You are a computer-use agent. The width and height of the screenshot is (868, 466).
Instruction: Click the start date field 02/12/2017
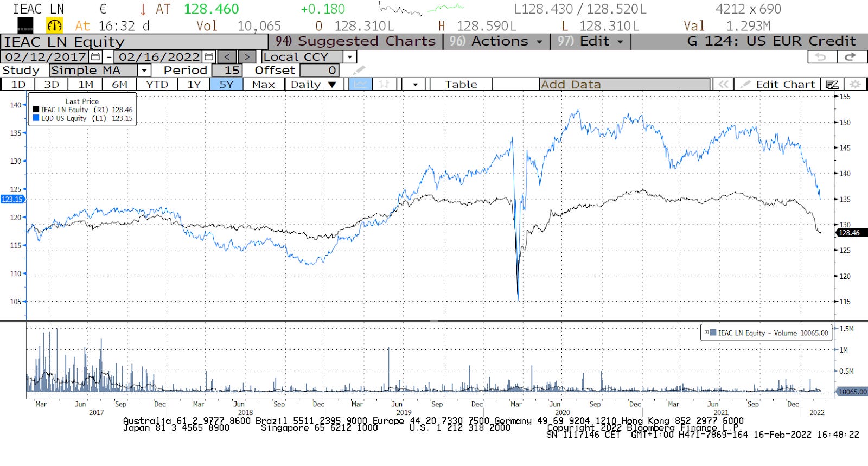pos(46,57)
